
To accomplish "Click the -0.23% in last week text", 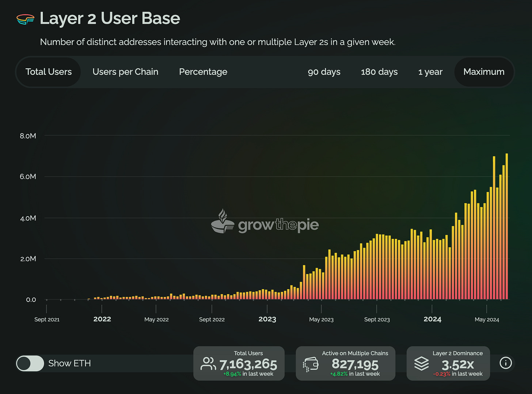I will pos(458,374).
